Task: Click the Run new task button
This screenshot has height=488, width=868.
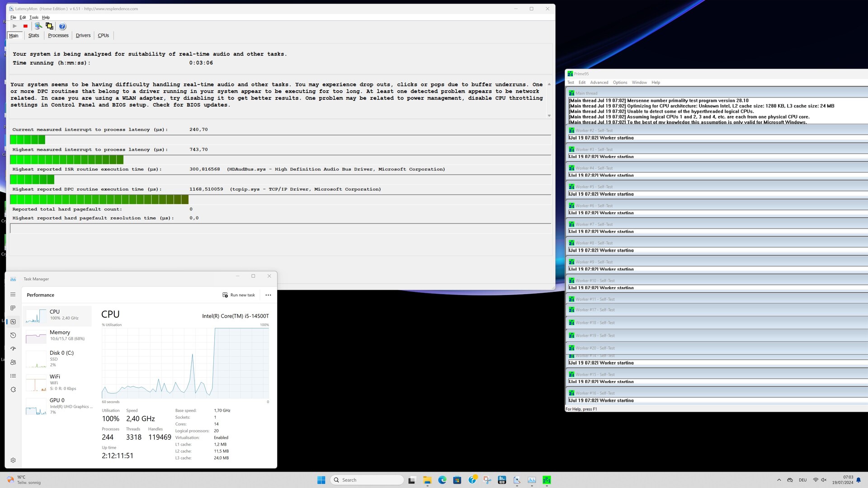Action: tap(239, 295)
